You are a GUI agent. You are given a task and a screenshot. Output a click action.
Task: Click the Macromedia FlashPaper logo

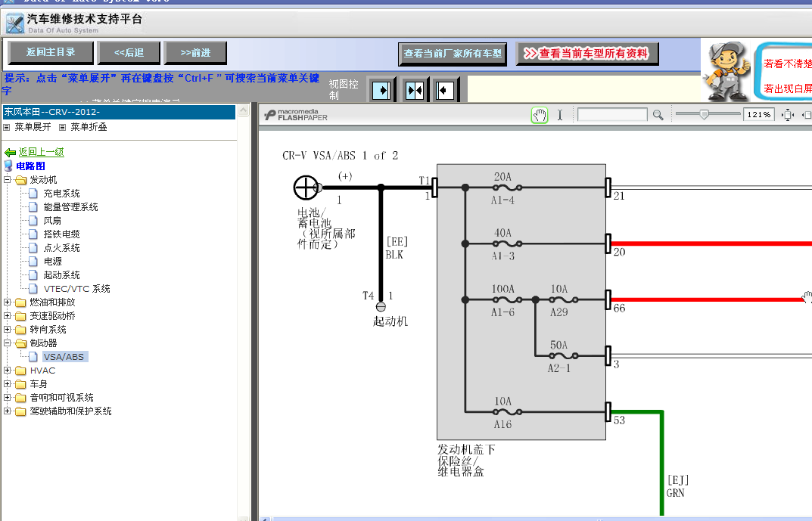point(296,115)
